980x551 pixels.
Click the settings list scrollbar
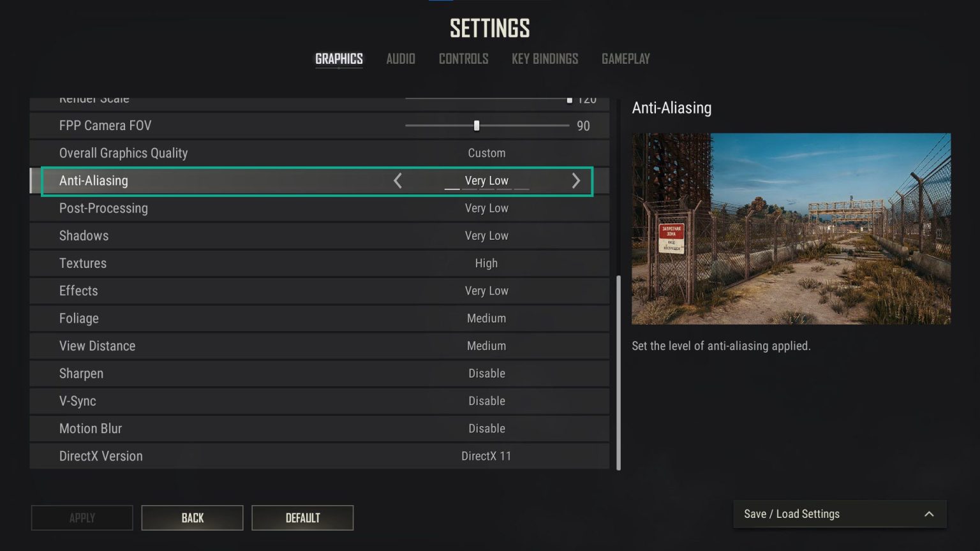point(619,373)
